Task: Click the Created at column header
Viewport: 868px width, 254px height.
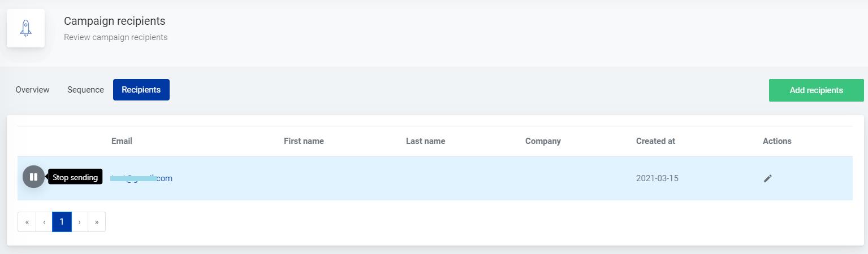Action: 655,141
